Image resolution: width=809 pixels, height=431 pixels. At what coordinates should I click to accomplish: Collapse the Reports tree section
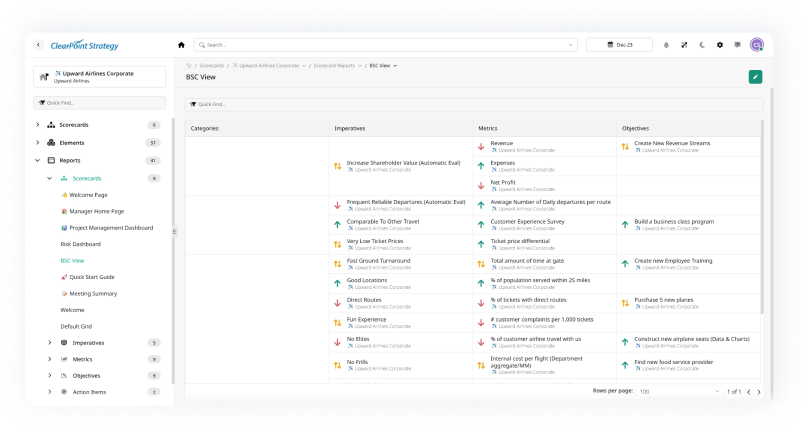tap(37, 161)
